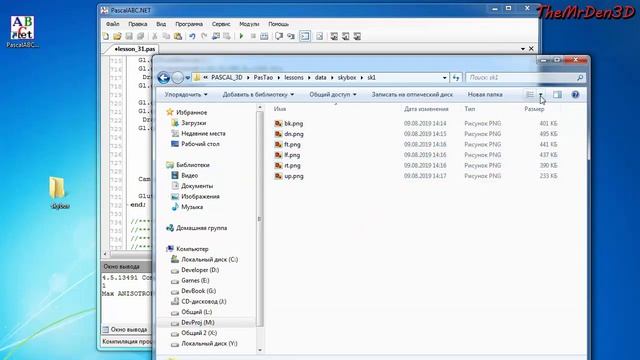Open Загрузки in the navigation pane
Screen dimensions: 640x360
pyautogui.click(x=189, y=123)
